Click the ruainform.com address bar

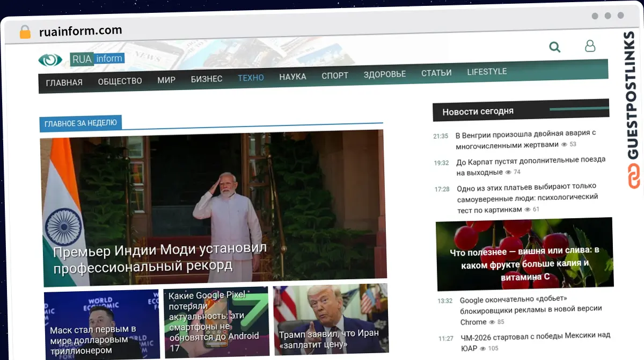[x=80, y=31]
